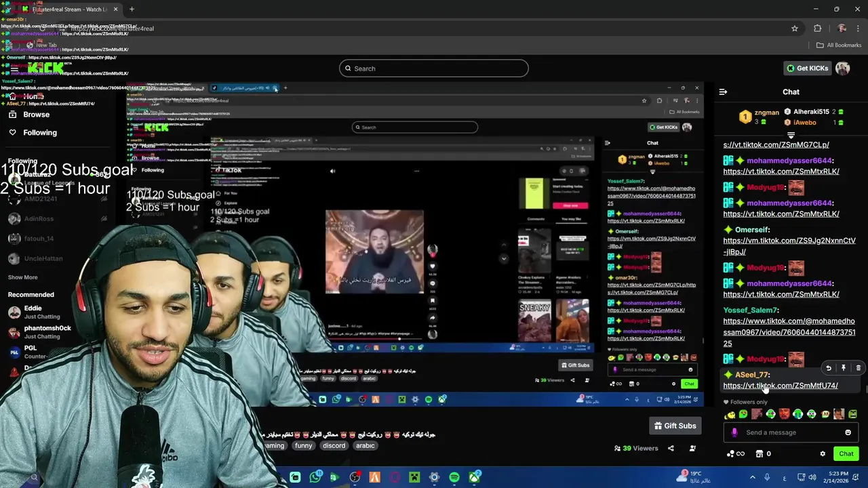Open chat settings gear icon
Viewport: 868px width, 488px height.
point(823,454)
